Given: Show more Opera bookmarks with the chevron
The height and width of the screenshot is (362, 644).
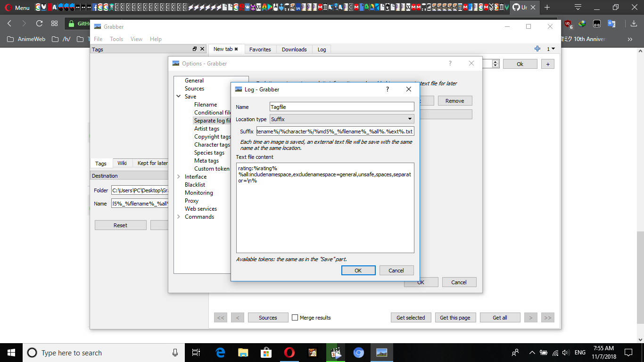Looking at the screenshot, I should click(x=630, y=39).
